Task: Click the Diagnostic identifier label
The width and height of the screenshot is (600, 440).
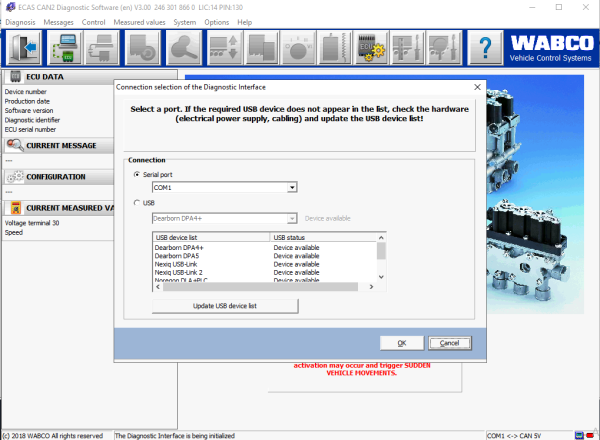Action: pos(32,120)
